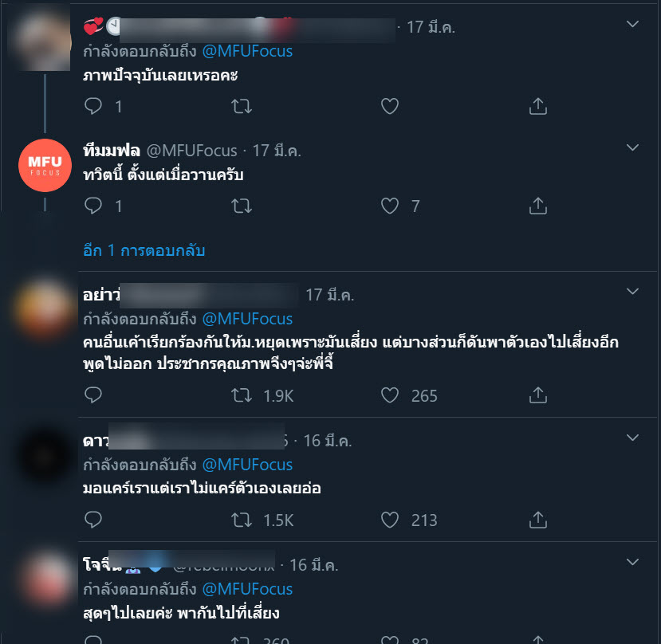Viewport: 661px width, 644px height.
Task: Expand chevron menu on first tweet
Action: click(x=632, y=24)
